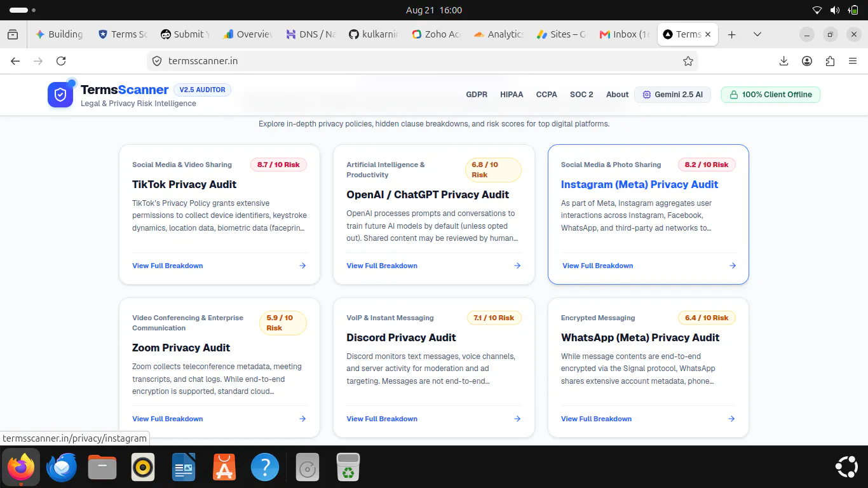Open LibreOffice Writer from the dock

click(x=184, y=468)
